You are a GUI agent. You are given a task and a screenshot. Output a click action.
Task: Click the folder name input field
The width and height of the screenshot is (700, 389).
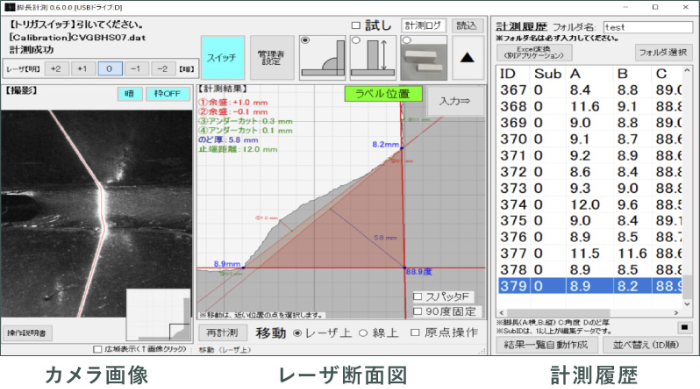(x=648, y=27)
